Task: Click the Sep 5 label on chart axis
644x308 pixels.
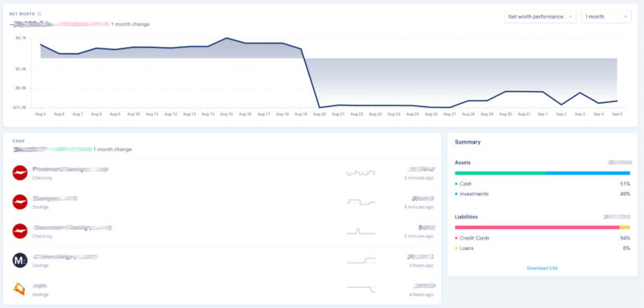Action: pos(617,114)
